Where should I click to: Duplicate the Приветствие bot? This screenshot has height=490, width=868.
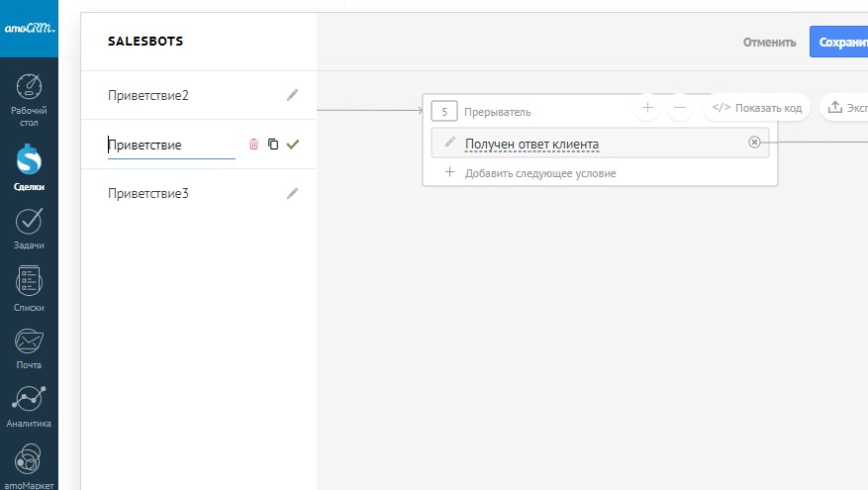pyautogui.click(x=273, y=145)
